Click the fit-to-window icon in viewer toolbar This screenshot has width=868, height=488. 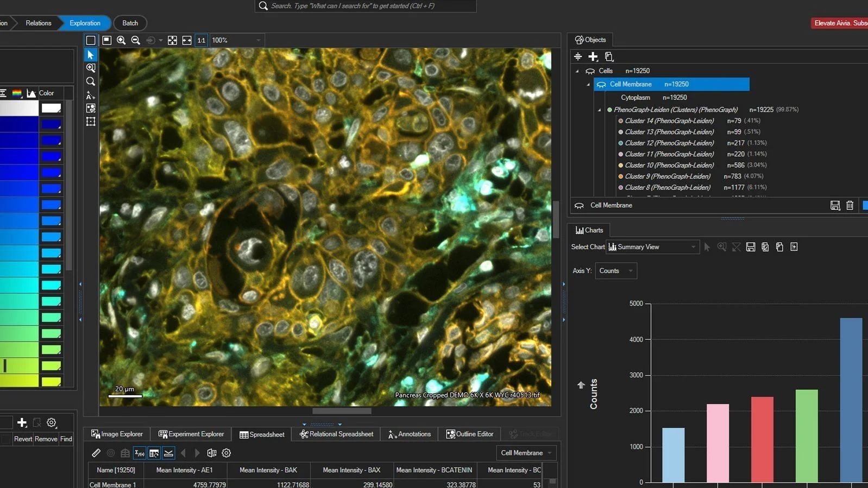click(x=172, y=40)
